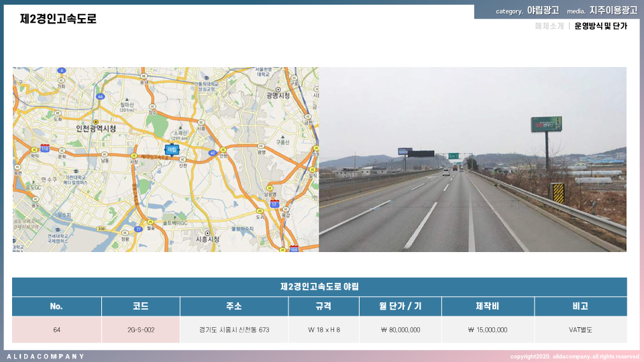Screen dimensions: 644x362
Task: Select the ₩ 80,000,000 monthly price cell
Action: click(x=400, y=330)
